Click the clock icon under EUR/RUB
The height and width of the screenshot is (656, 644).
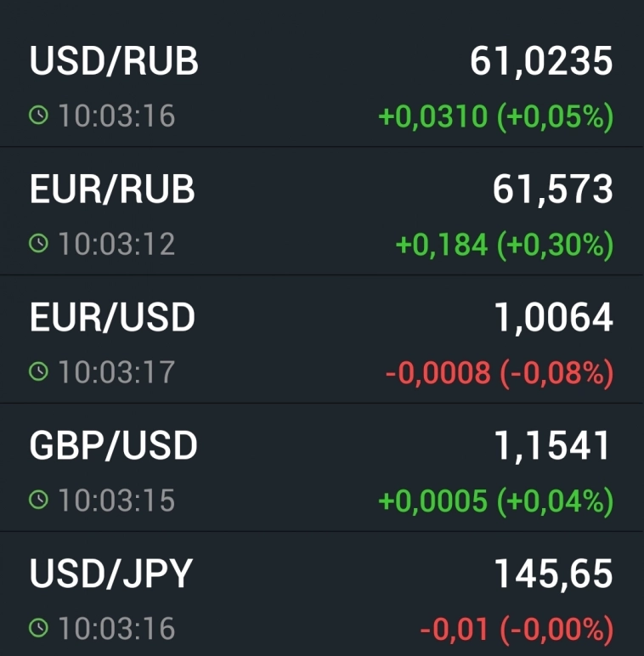(x=39, y=244)
